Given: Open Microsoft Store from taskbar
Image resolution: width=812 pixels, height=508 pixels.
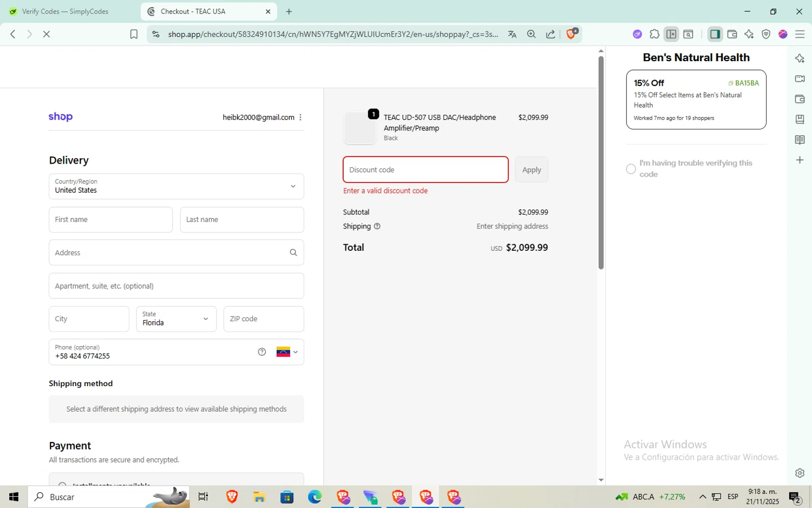Looking at the screenshot, I should (287, 497).
